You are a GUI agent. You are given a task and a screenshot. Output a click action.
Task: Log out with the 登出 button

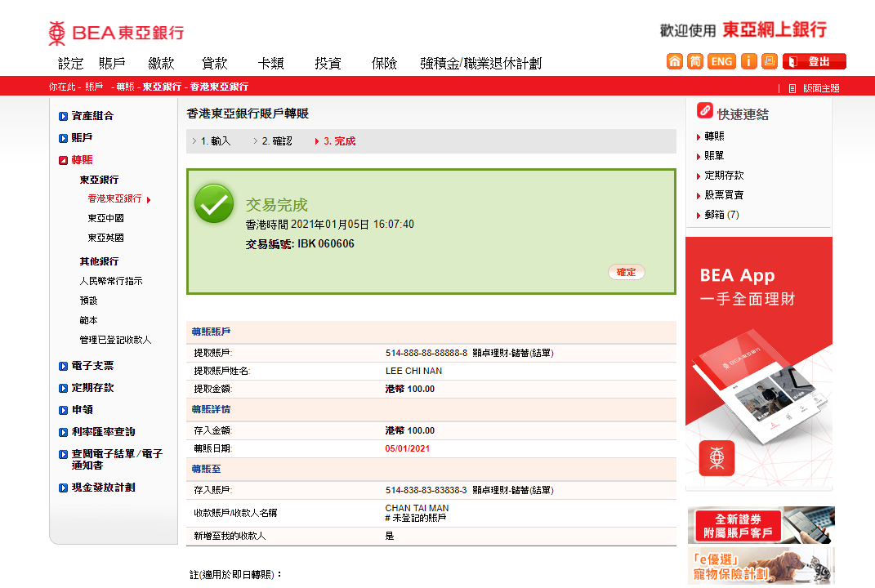pos(815,61)
